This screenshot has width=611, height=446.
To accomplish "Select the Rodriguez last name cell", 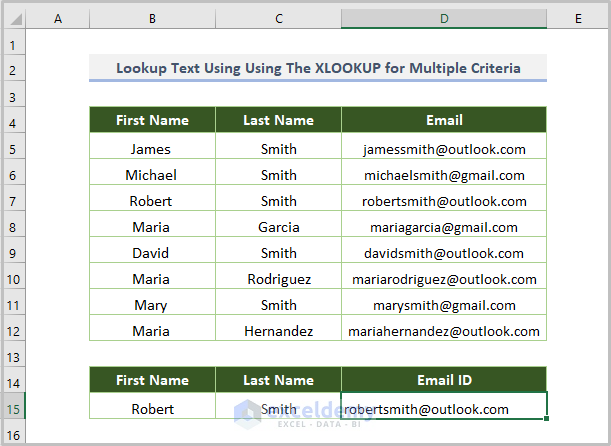I will click(x=278, y=279).
